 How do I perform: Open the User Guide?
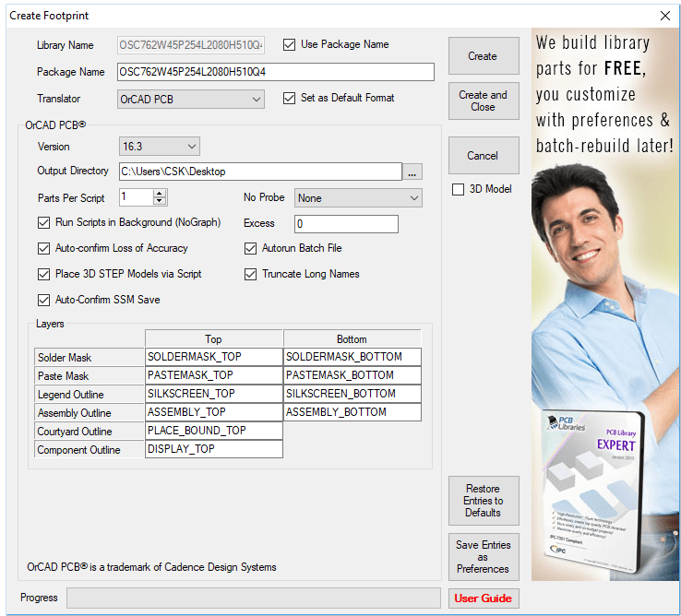(484, 598)
